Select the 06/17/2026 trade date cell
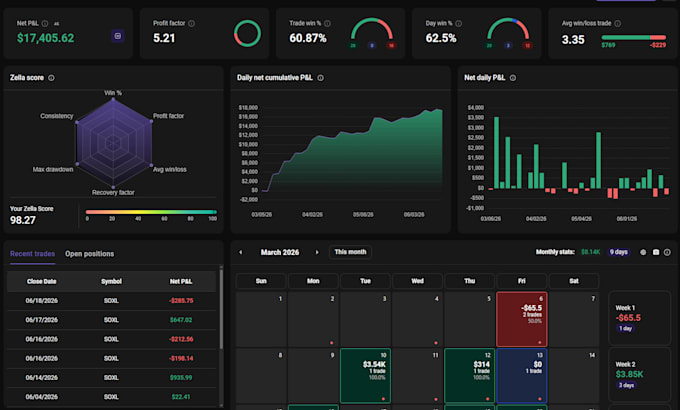Screen dimensions: 680x410 point(42,320)
